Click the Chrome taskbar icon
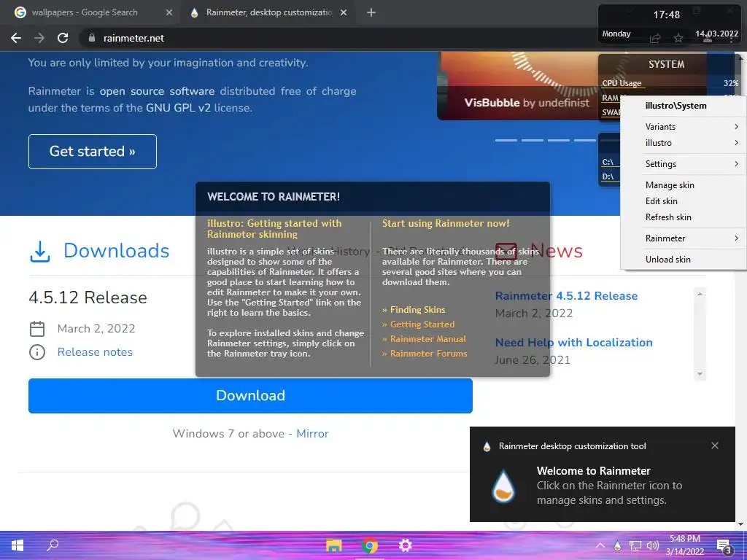Image resolution: width=747 pixels, height=560 pixels. pos(370,545)
